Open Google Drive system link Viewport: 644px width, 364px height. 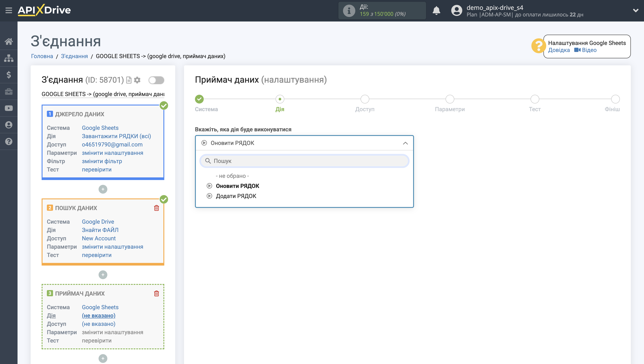point(98,222)
